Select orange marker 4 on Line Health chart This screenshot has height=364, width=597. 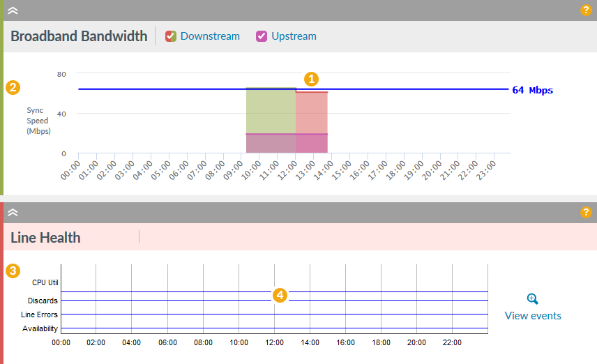tap(280, 296)
